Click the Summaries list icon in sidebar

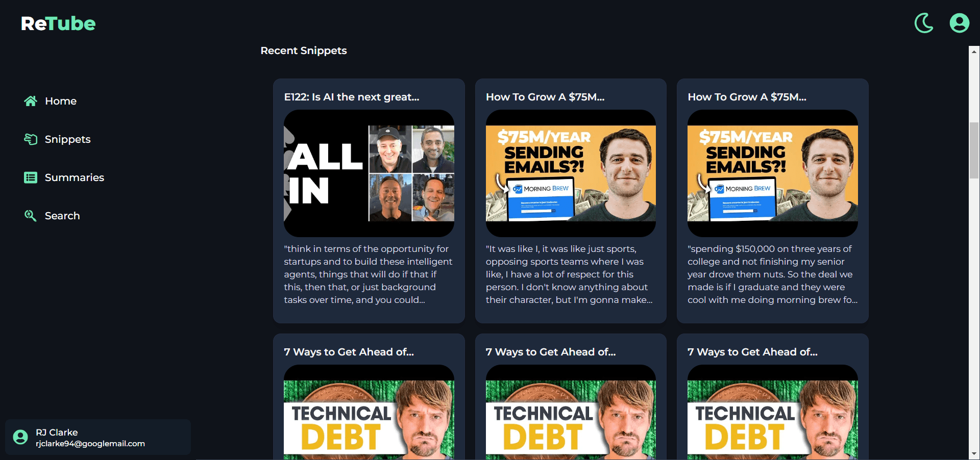click(31, 177)
